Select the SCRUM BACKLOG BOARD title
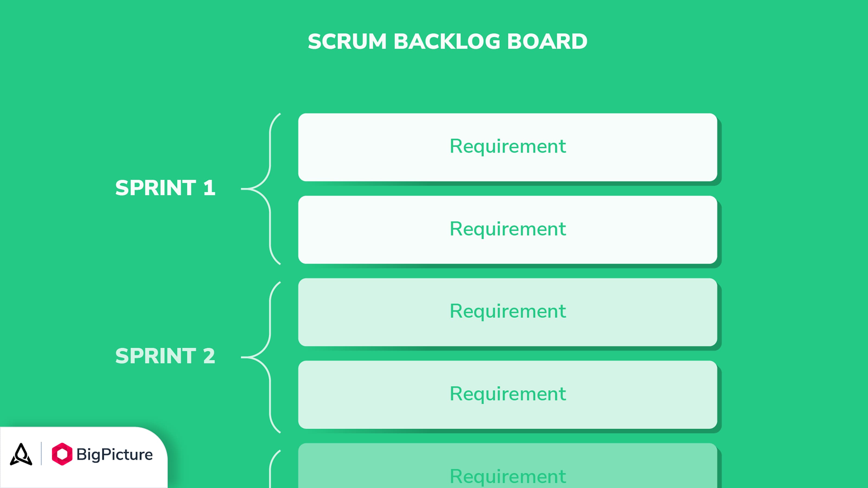Viewport: 868px width, 488px height. (448, 41)
